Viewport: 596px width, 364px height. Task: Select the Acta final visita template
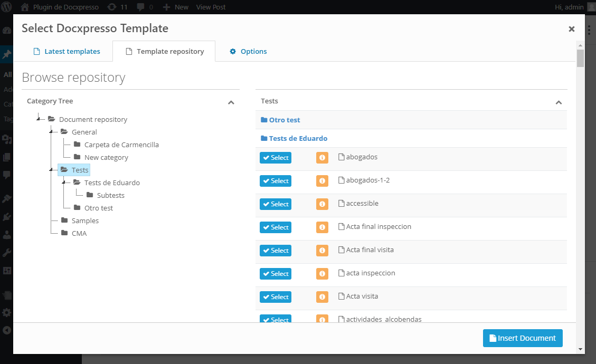pyautogui.click(x=276, y=251)
